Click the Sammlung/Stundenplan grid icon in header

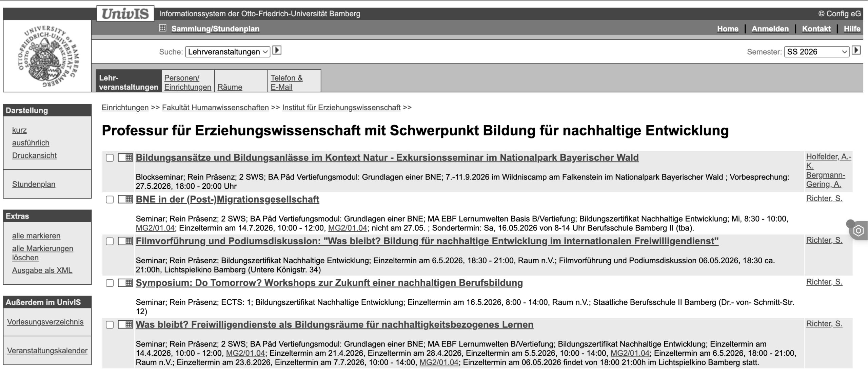[x=163, y=28]
